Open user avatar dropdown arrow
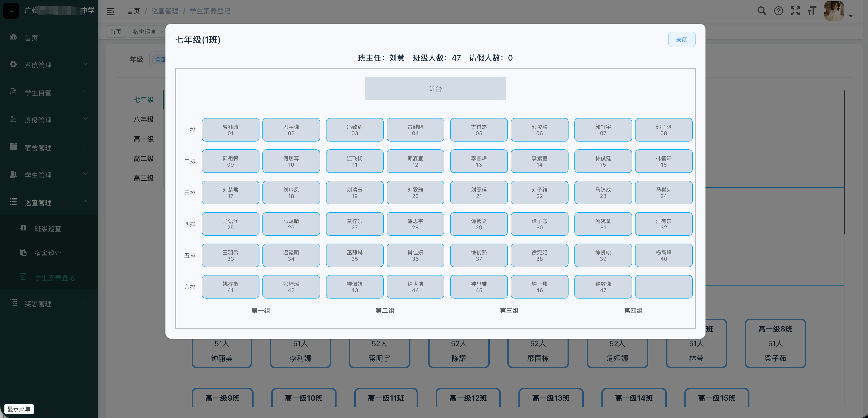Image resolution: width=868 pixels, height=418 pixels. click(851, 16)
